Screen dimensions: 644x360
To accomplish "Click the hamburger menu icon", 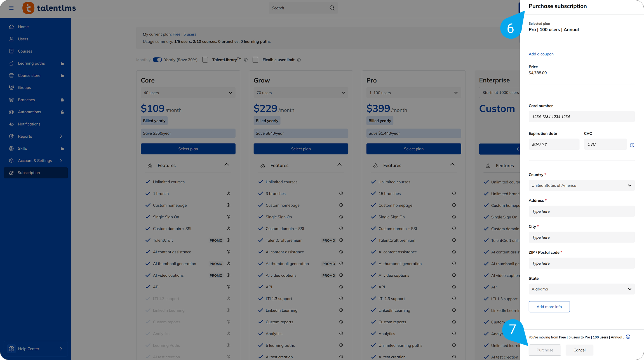I will click(11, 8).
